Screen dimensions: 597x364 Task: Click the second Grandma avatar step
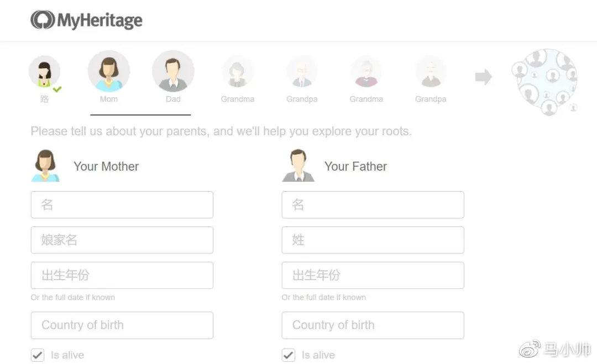point(366,73)
